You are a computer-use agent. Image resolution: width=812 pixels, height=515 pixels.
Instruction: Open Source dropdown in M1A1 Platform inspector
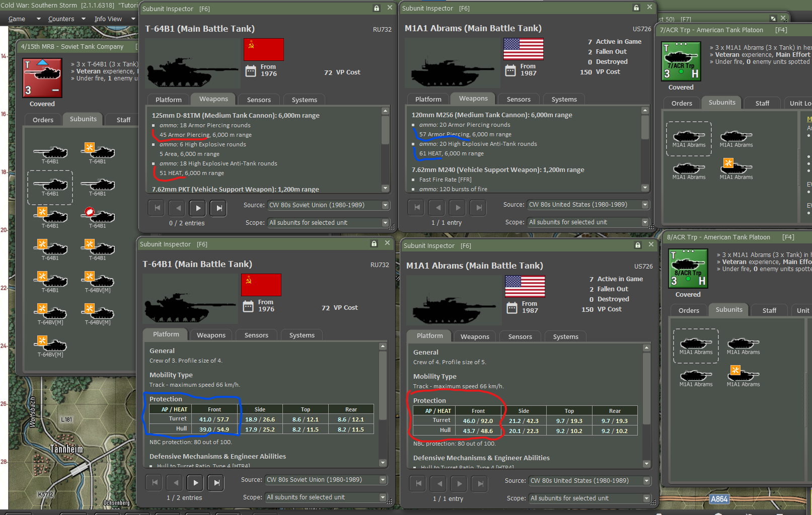590,481
